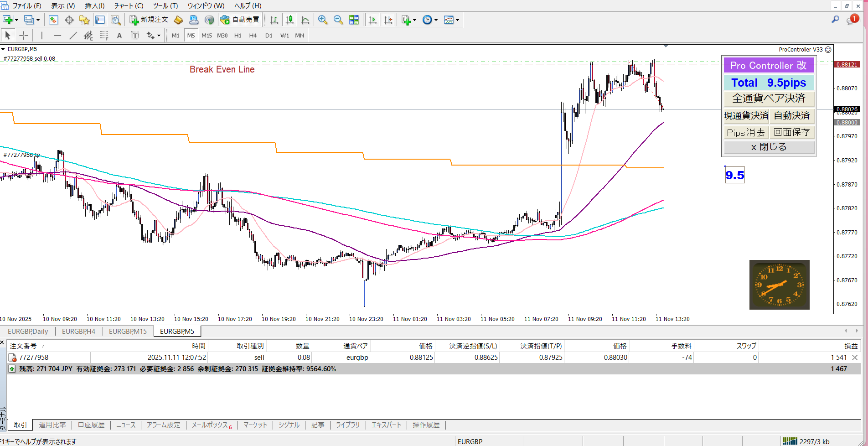This screenshot has height=446, width=868.
Task: Click the zoom out magnifier icon
Action: pyautogui.click(x=338, y=20)
